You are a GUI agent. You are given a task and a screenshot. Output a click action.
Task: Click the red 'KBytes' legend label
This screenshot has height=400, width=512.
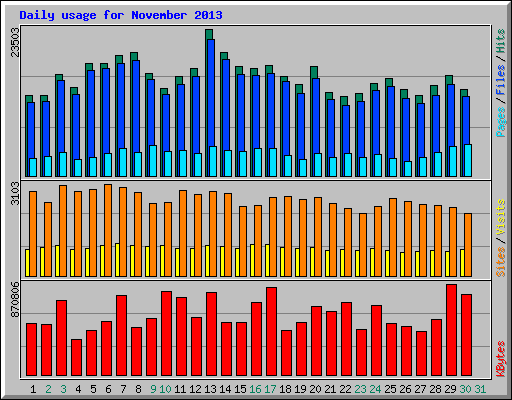(500, 359)
